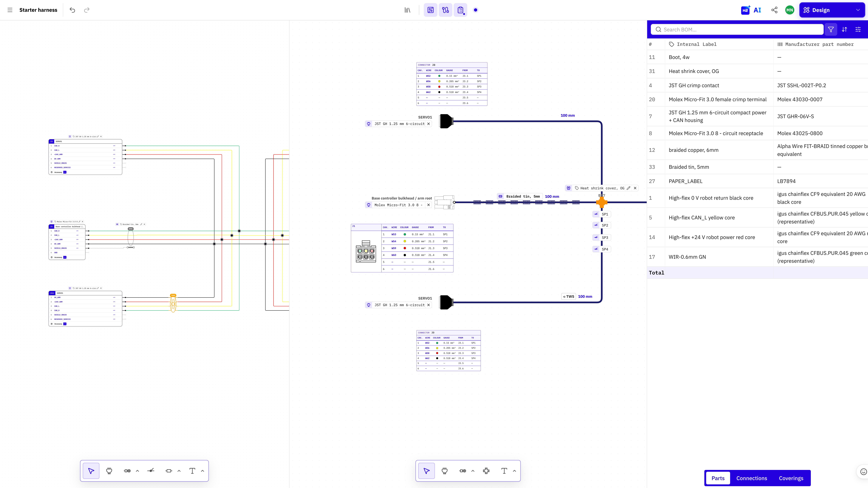Expand covering tool options in layout toolbar
Viewport: 868px width, 488px height.
tap(473, 471)
